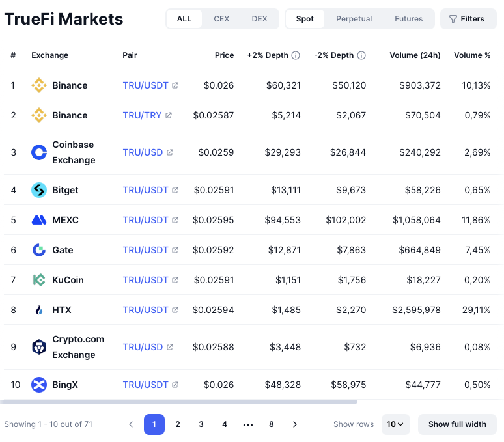Click the Showing 1 - 10 out of 71 text

[48, 424]
